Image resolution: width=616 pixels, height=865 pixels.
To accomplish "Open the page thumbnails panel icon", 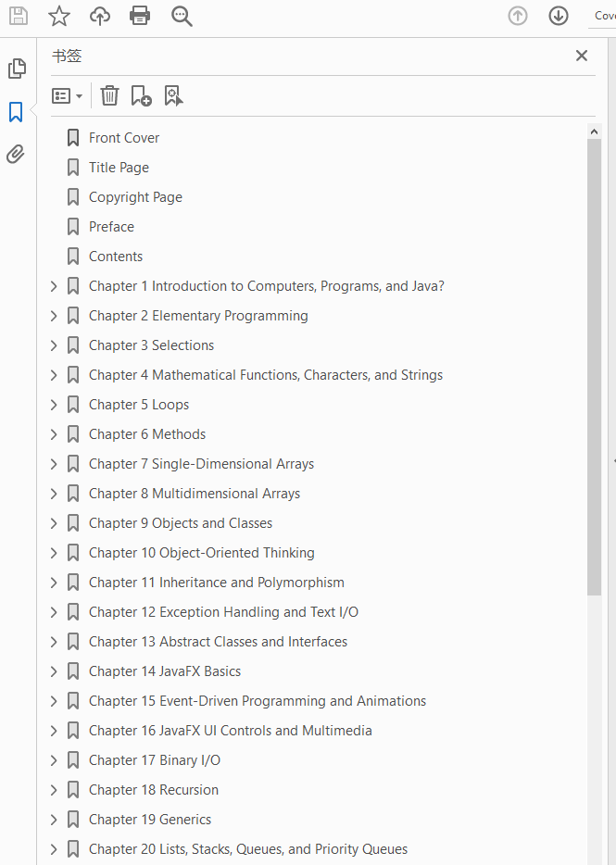I will coord(17,69).
